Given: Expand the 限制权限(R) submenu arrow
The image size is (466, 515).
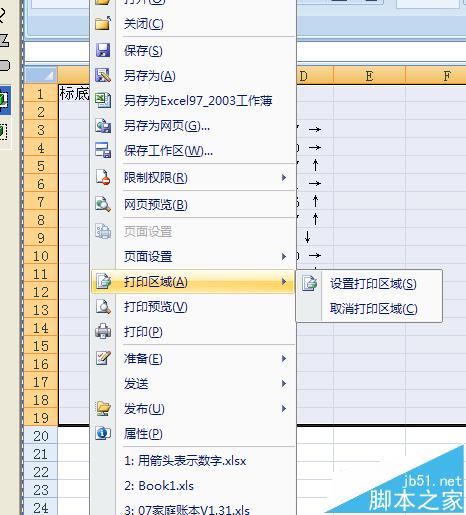Looking at the screenshot, I should (x=284, y=177).
